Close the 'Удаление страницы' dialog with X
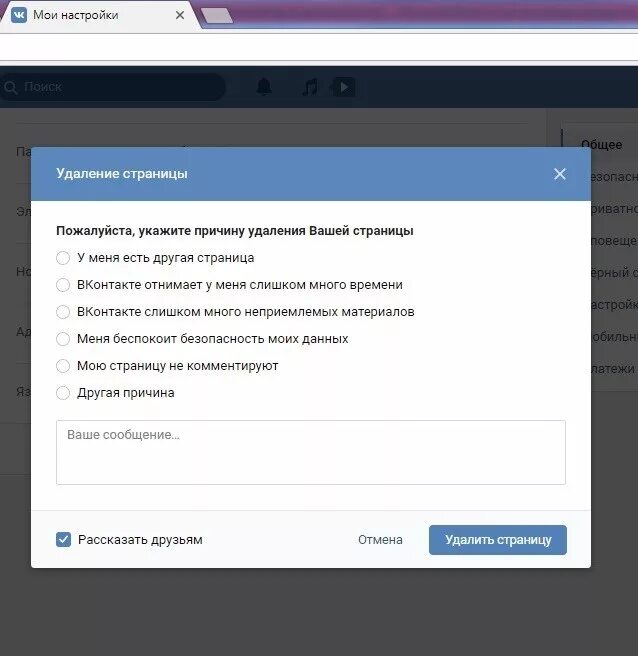Image resolution: width=638 pixels, height=656 pixels. 560,174
